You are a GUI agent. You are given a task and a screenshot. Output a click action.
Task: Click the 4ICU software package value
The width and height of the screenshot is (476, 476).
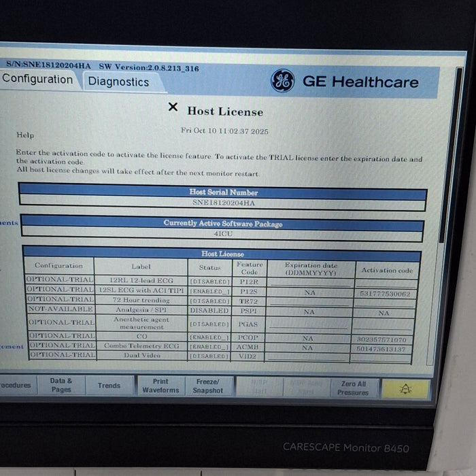point(223,233)
